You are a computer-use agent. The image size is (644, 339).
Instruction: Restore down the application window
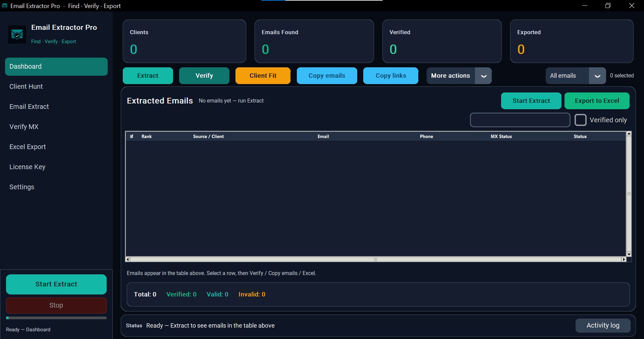click(x=608, y=6)
